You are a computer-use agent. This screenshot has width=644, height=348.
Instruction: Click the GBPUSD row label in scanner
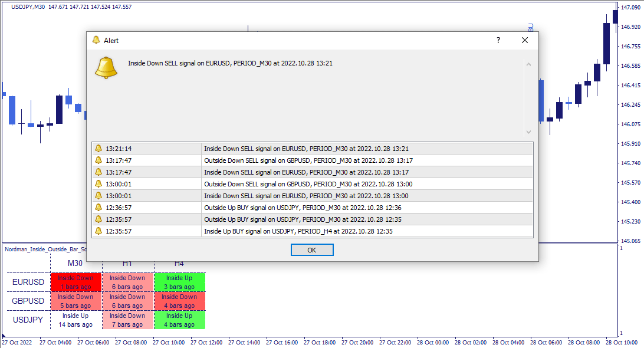(28, 301)
